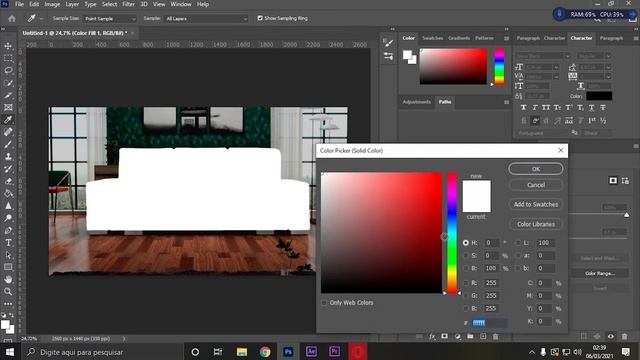Select the Paint Bucket tool
The image size is (640, 360).
8,193
